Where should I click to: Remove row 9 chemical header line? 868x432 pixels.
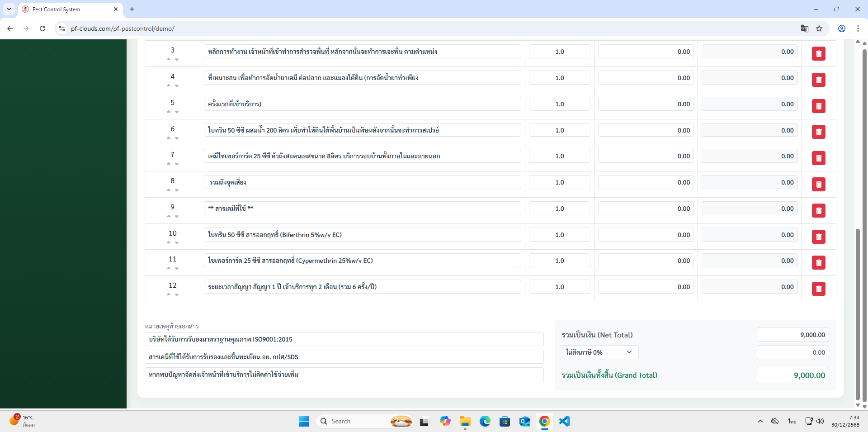[818, 211]
